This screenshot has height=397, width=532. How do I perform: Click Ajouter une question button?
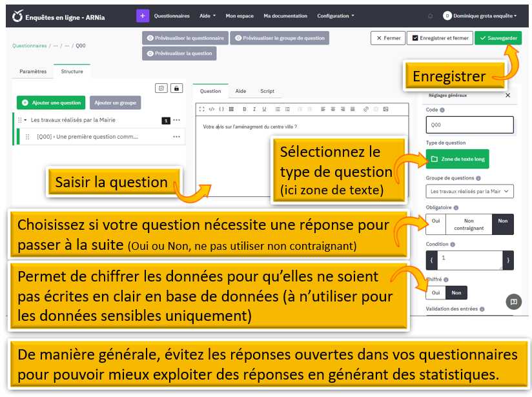[51, 103]
